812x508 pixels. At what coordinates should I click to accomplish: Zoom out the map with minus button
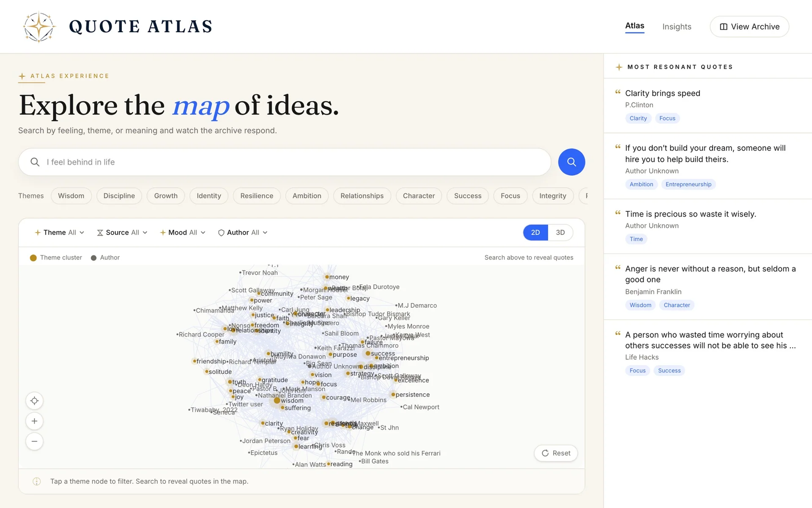pyautogui.click(x=35, y=441)
